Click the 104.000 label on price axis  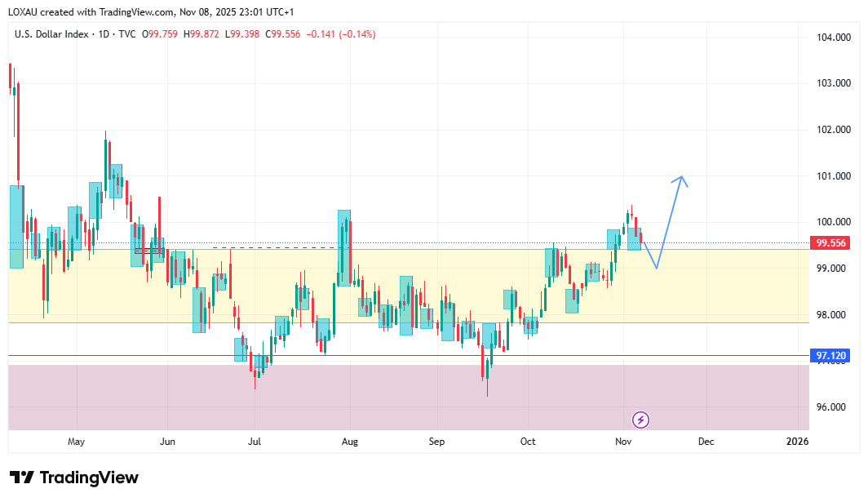tap(834, 38)
